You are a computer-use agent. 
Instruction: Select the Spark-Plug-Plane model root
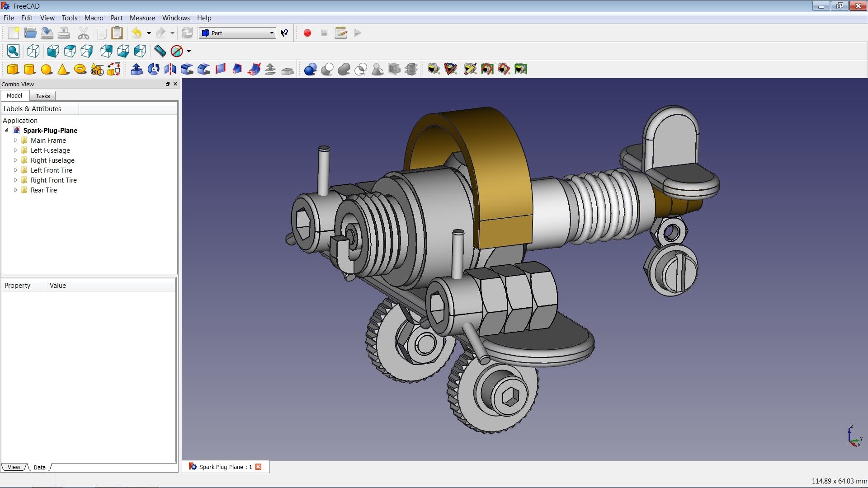[x=51, y=130]
